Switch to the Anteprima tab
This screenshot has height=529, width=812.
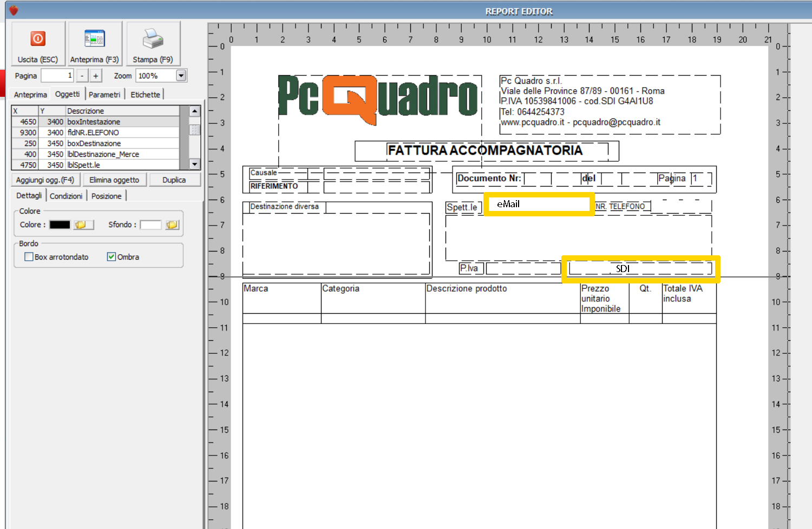30,95
